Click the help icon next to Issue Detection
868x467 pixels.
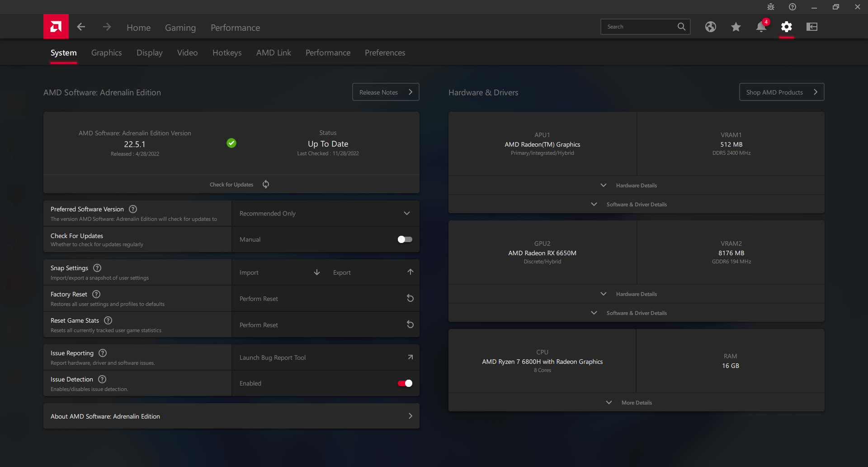pos(102,379)
